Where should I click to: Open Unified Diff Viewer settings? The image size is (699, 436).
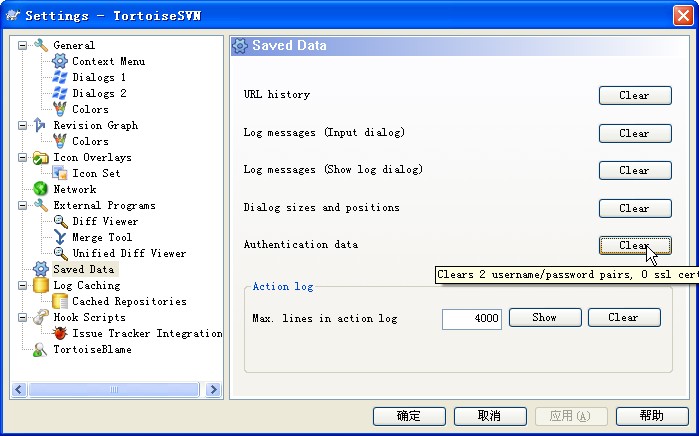coord(129,254)
